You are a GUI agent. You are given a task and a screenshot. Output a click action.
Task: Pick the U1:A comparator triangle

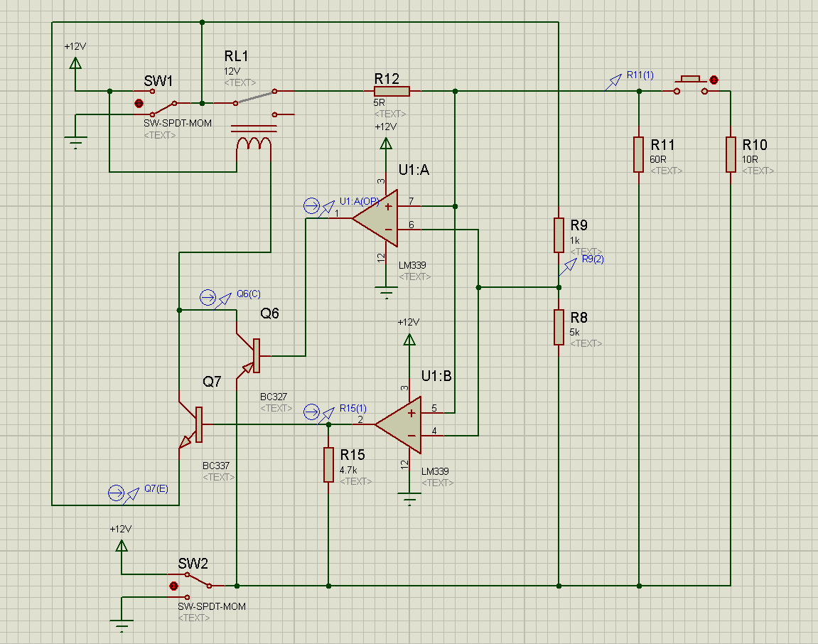point(376,218)
